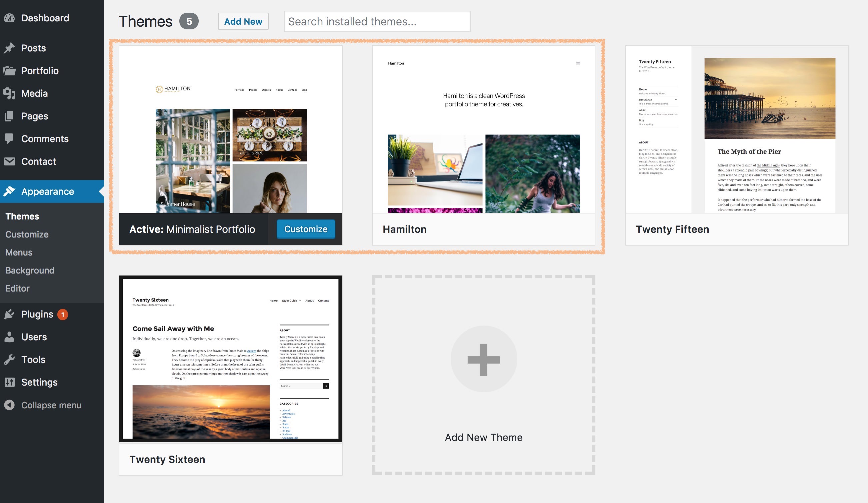Open the Twenty Fifteen theme screenshot
This screenshot has width=868, height=503.
tap(737, 129)
